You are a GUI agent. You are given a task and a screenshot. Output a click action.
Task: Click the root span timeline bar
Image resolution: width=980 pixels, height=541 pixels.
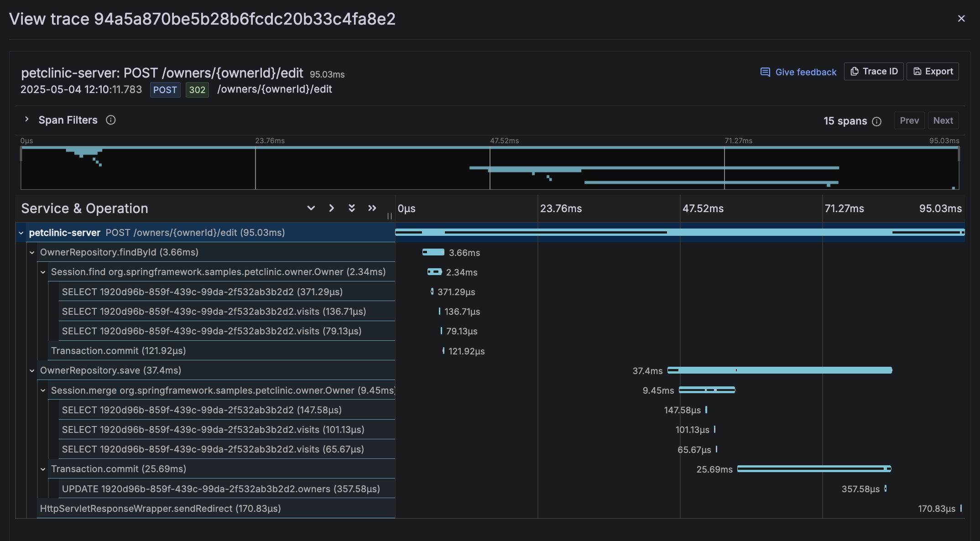click(x=680, y=233)
